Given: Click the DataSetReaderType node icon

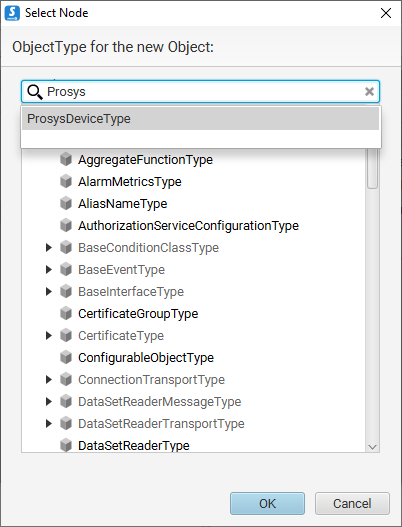Looking at the screenshot, I should point(66,445).
